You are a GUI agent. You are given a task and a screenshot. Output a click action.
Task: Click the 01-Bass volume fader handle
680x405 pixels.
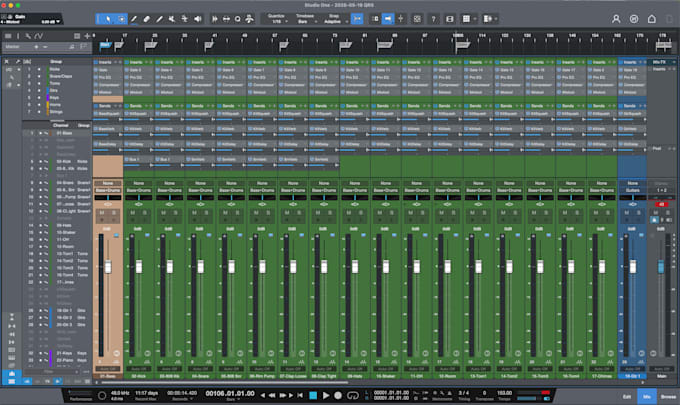108,266
